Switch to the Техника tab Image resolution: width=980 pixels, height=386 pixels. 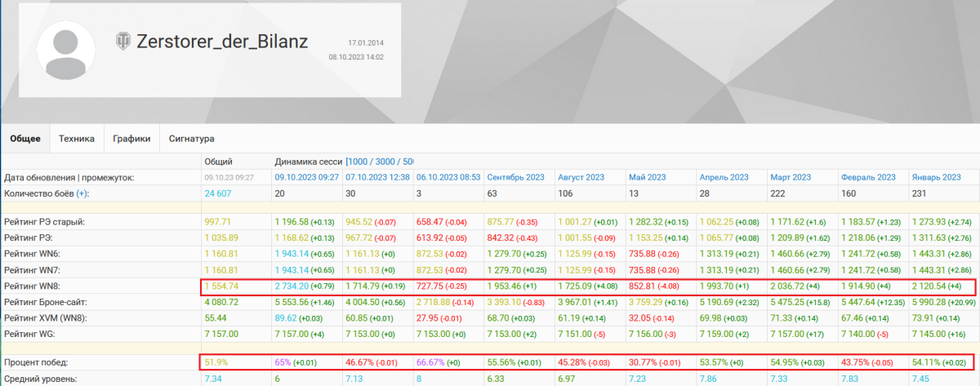(x=77, y=139)
